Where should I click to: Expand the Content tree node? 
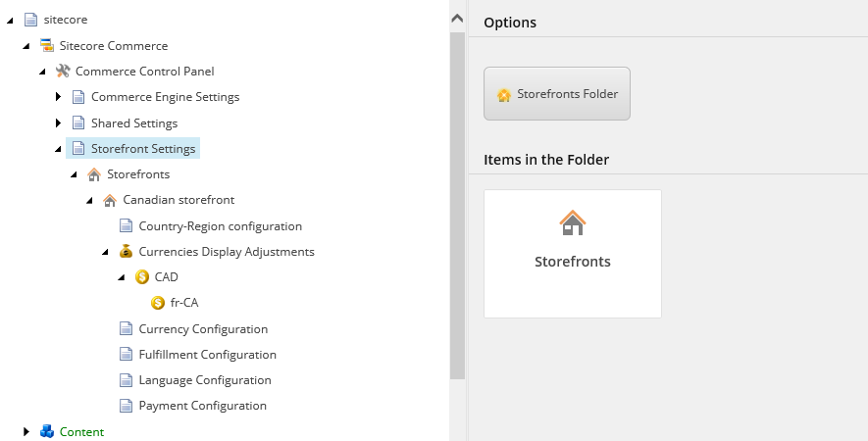click(26, 431)
